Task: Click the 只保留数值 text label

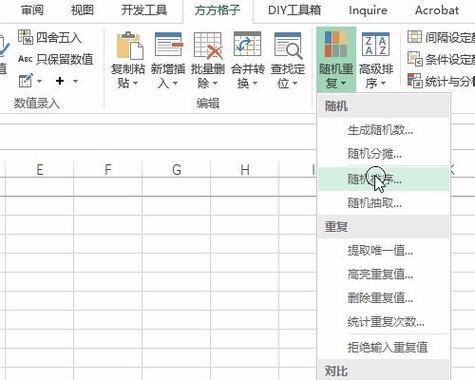Action: [65, 59]
